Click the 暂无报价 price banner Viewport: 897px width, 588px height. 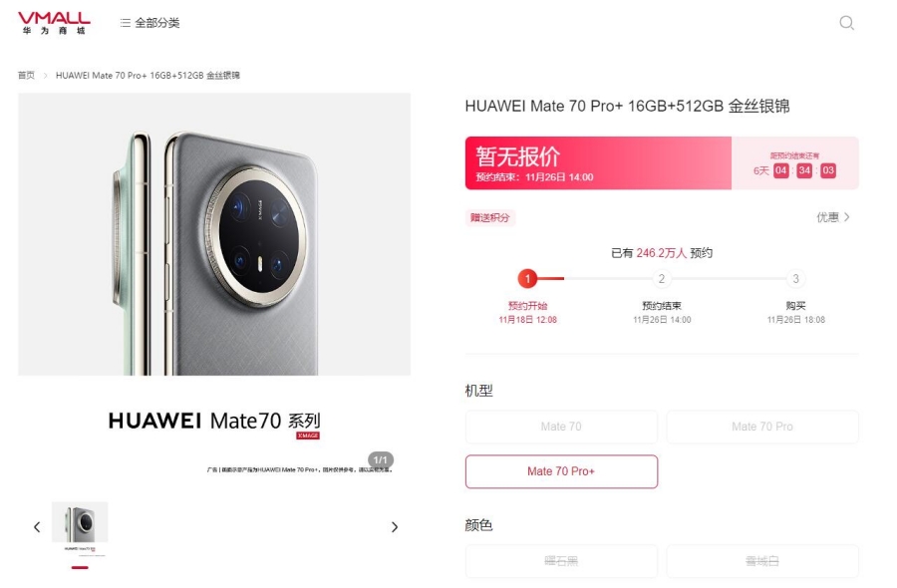click(x=598, y=163)
